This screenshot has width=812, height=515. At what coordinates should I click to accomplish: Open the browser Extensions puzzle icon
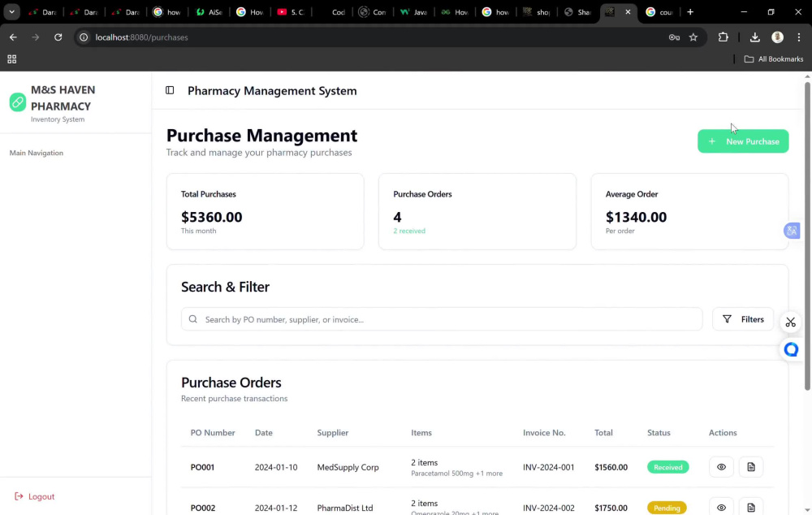(x=723, y=37)
